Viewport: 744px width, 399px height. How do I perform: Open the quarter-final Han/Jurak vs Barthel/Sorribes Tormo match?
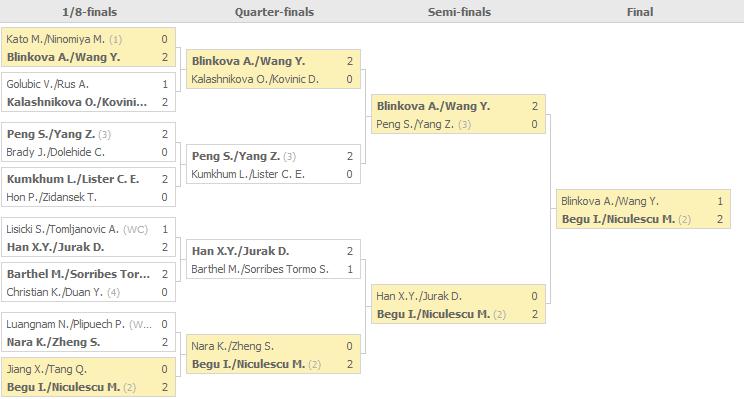[273, 260]
